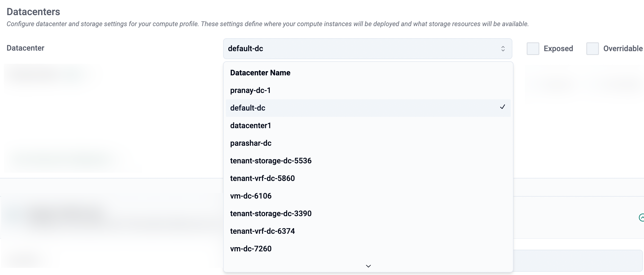This screenshot has width=644, height=275.
Task: Pick datacenter1 in the dropdown list
Action: click(x=251, y=126)
